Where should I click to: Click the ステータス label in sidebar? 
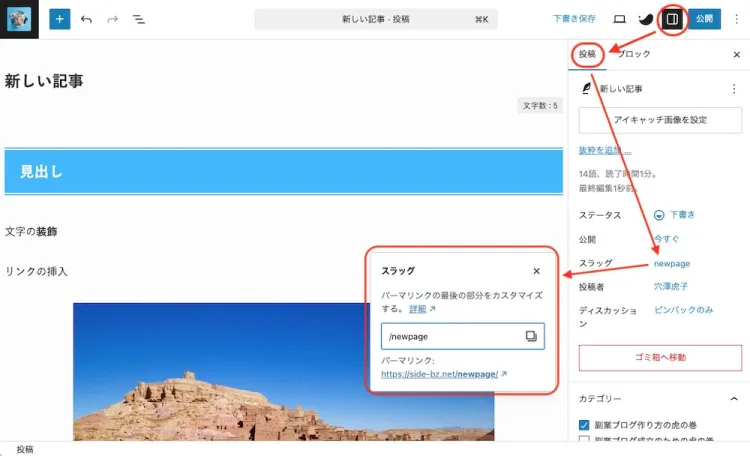[x=600, y=215]
